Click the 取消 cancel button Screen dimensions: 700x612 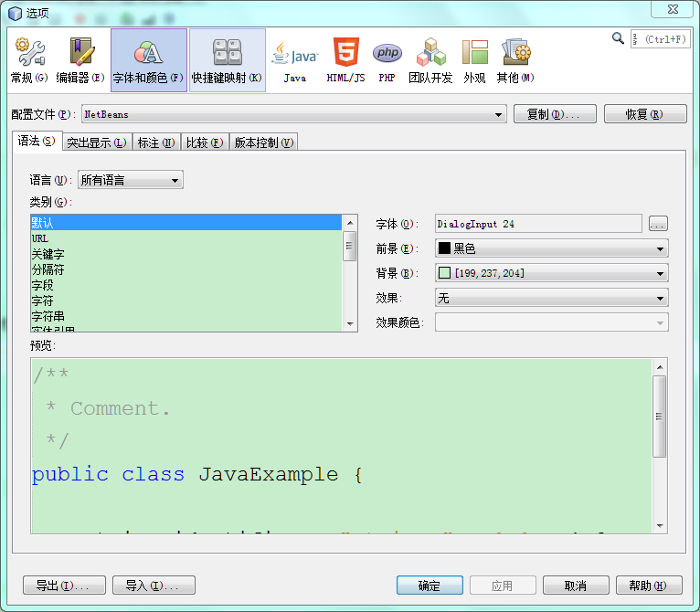tap(576, 586)
